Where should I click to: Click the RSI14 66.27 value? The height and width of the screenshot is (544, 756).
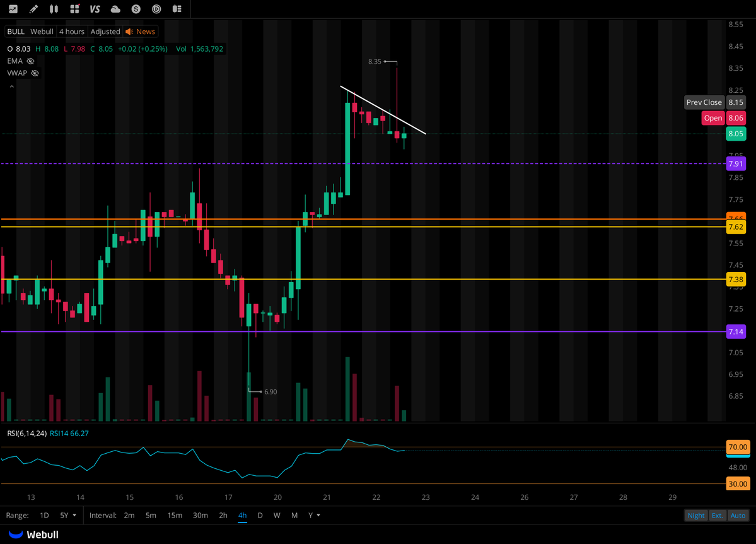(69, 434)
